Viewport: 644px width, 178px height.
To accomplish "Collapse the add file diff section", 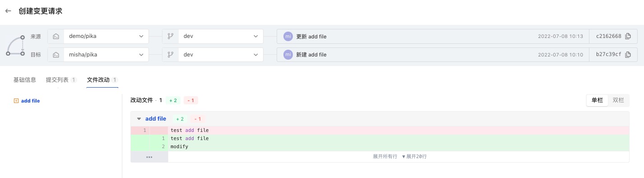I will pos(139,119).
